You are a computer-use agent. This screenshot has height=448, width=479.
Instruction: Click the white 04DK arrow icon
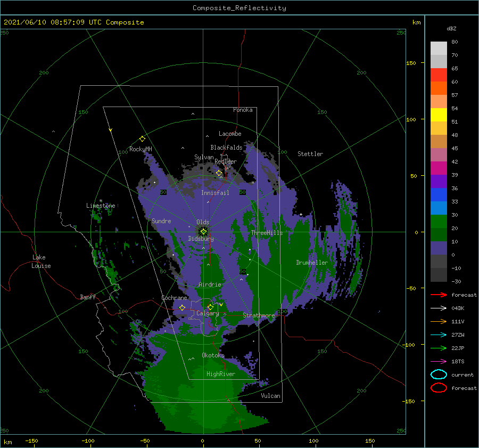[x=439, y=308]
